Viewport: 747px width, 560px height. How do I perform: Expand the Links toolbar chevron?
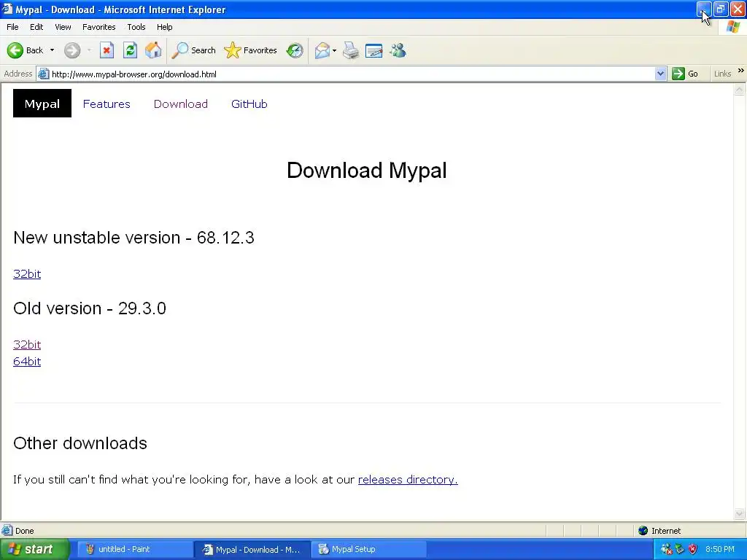741,71
